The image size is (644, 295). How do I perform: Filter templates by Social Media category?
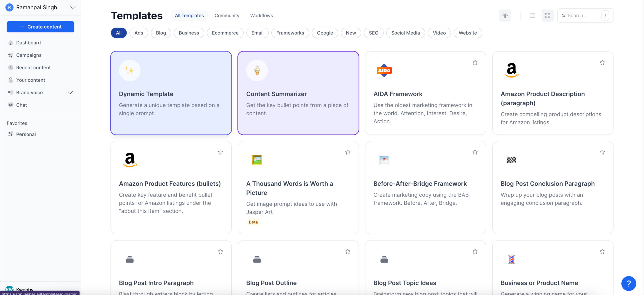405,33
